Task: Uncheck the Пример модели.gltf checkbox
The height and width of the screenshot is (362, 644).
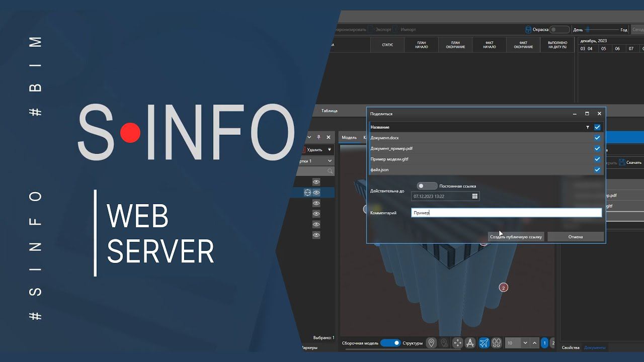Action: [x=597, y=159]
